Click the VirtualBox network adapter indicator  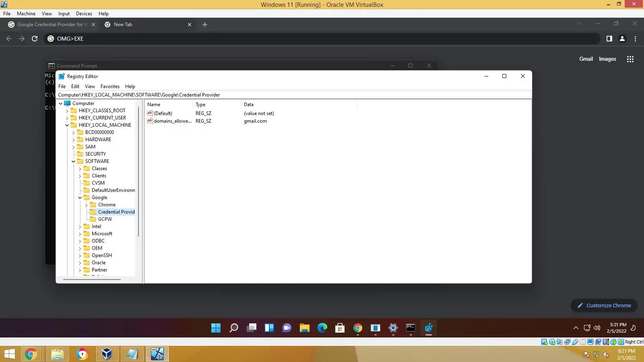click(x=568, y=342)
